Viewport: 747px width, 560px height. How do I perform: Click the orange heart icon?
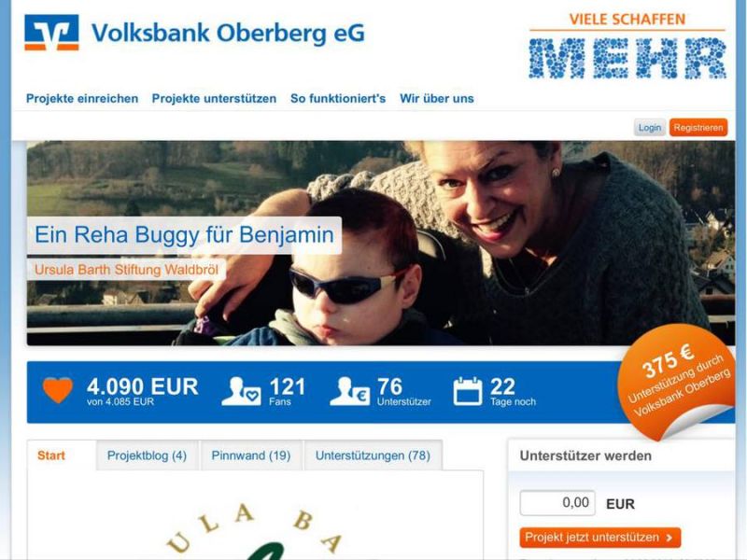[x=58, y=390]
